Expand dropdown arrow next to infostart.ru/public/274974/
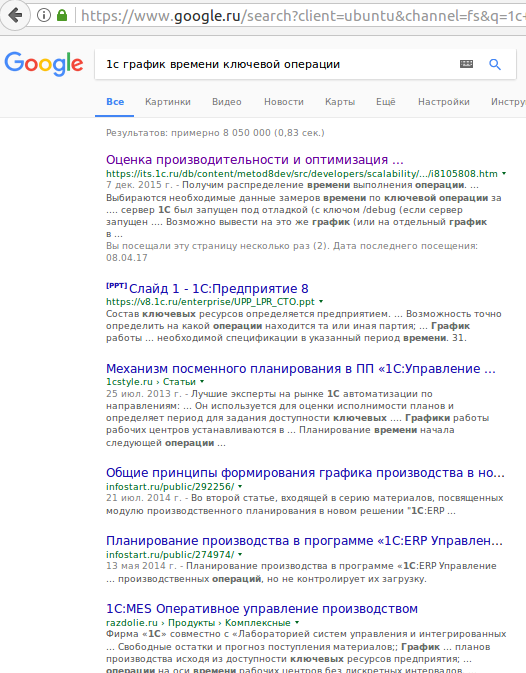This screenshot has width=526, height=673. click(x=240, y=554)
